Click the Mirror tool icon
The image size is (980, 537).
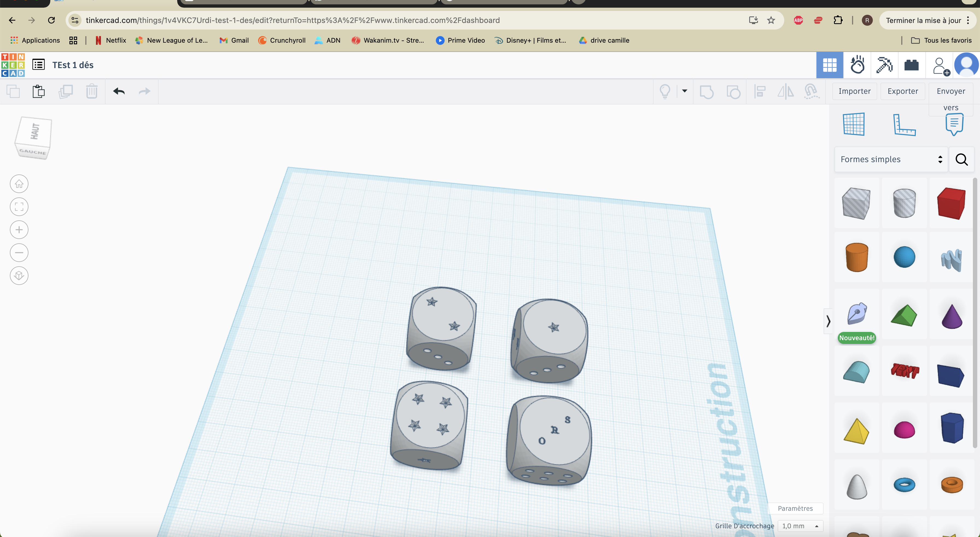[x=786, y=91]
